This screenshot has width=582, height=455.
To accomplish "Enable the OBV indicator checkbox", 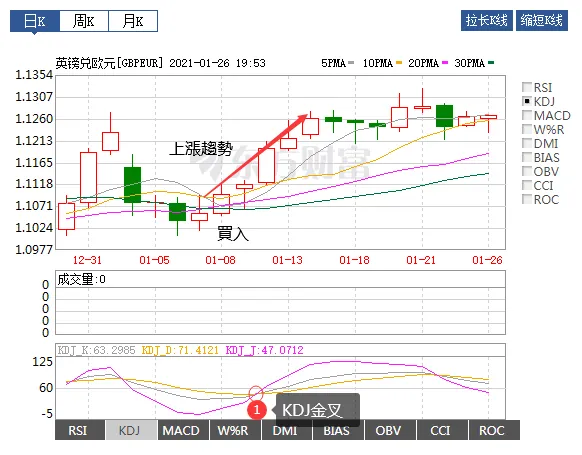I will point(526,171).
